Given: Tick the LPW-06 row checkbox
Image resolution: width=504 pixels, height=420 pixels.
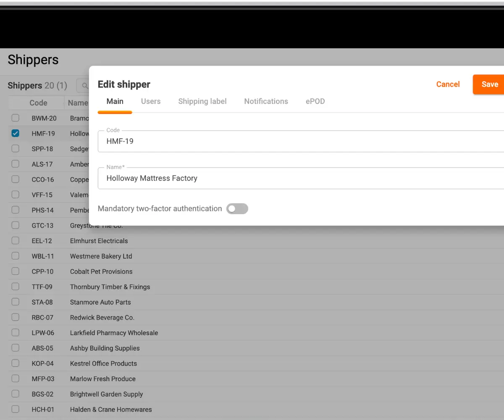Looking at the screenshot, I should tap(16, 333).
